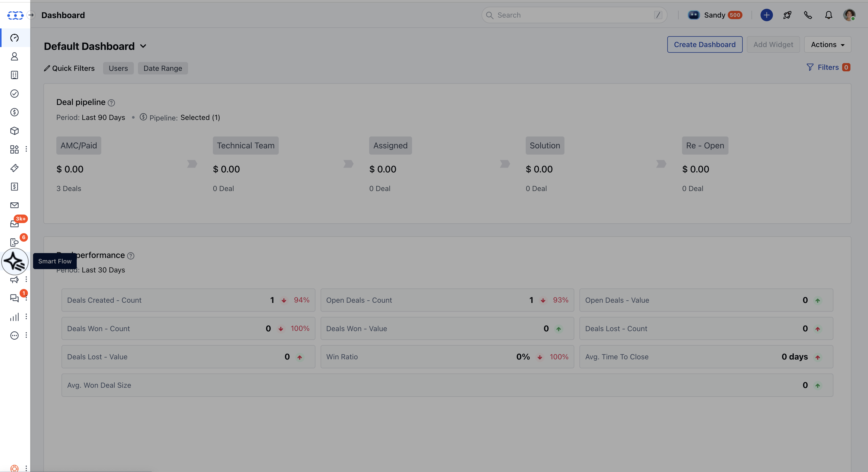Click the phone call icon in header
The image size is (868, 472).
(x=808, y=15)
